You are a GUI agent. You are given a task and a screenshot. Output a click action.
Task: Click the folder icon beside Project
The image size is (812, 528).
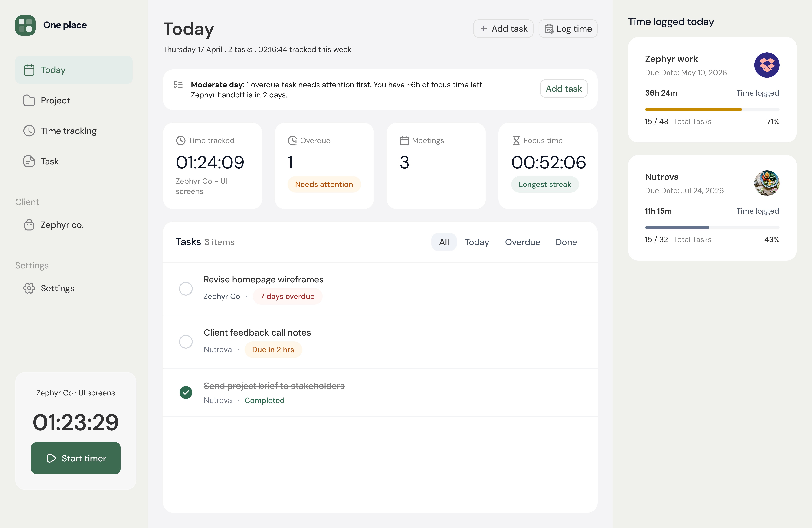pyautogui.click(x=29, y=100)
